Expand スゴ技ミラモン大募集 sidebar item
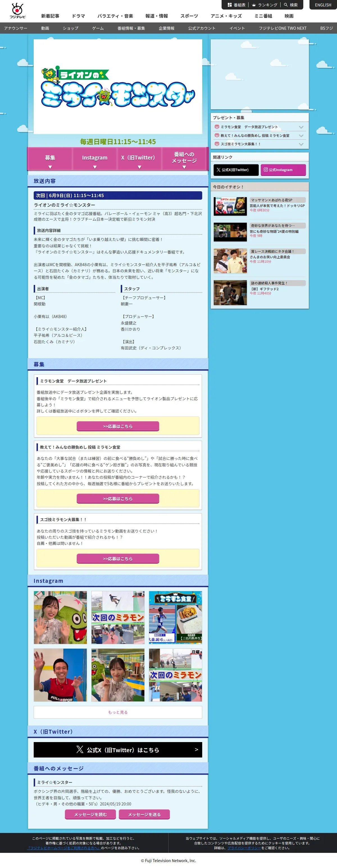The width and height of the screenshot is (337, 868). coord(259,144)
